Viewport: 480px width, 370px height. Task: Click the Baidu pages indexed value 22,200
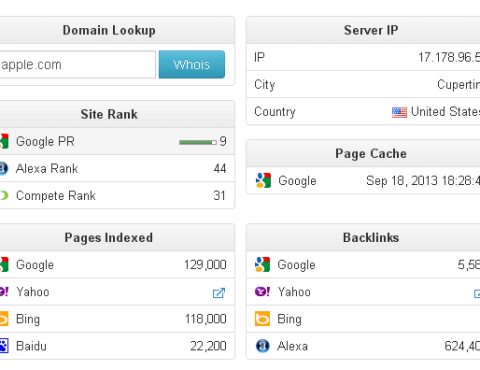(208, 346)
